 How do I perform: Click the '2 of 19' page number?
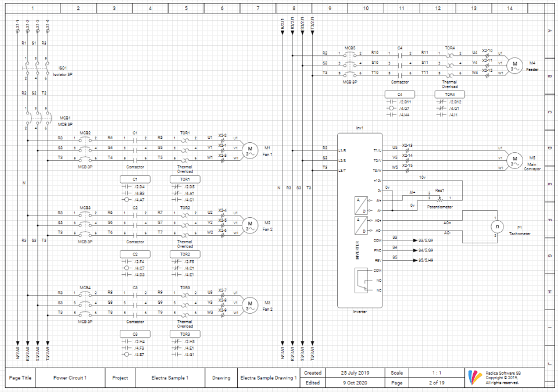coord(437,383)
